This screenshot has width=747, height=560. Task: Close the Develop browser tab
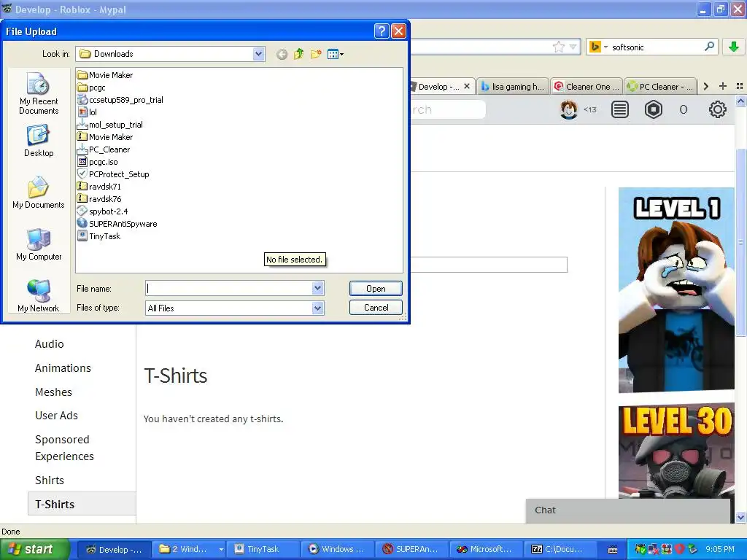point(467,86)
